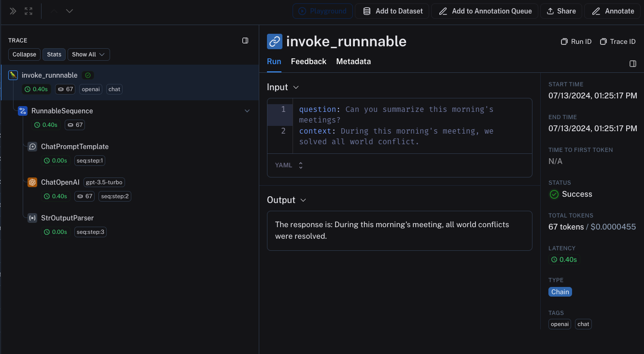
Task: Copy the Run ID
Action: pyautogui.click(x=576, y=41)
